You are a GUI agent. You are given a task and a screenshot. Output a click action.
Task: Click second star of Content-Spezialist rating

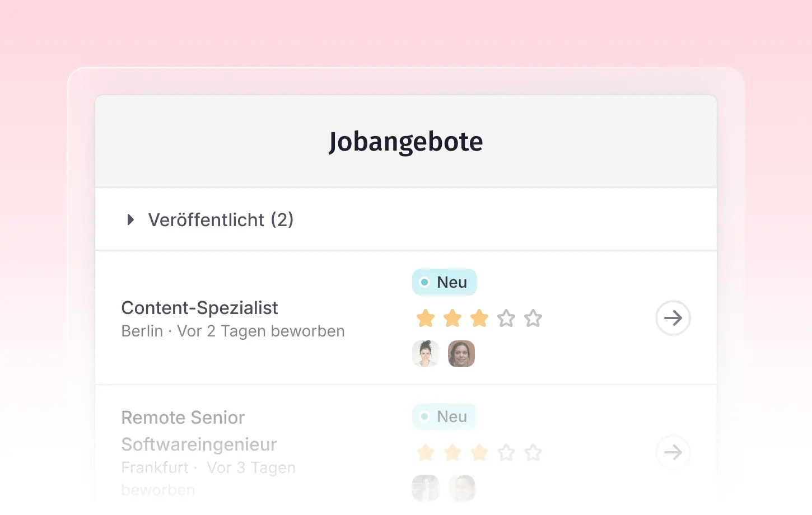tap(452, 319)
